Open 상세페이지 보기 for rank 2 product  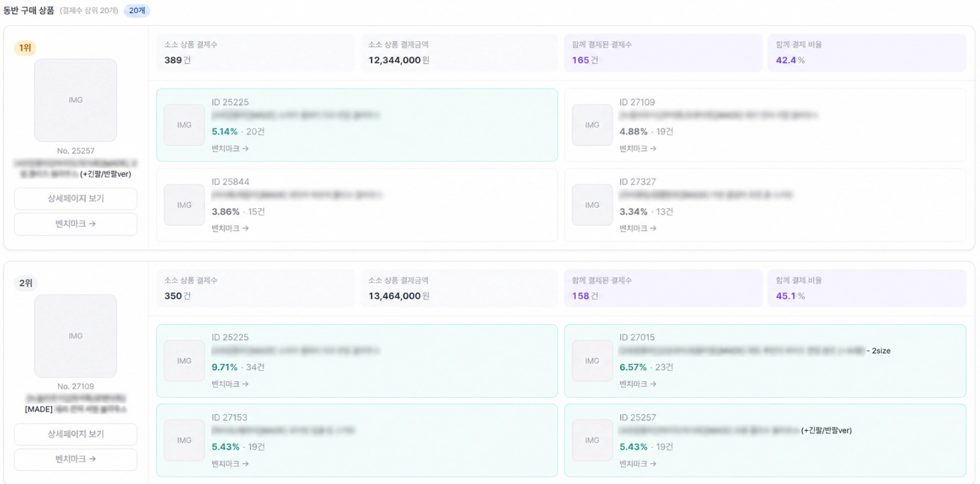coord(76,434)
